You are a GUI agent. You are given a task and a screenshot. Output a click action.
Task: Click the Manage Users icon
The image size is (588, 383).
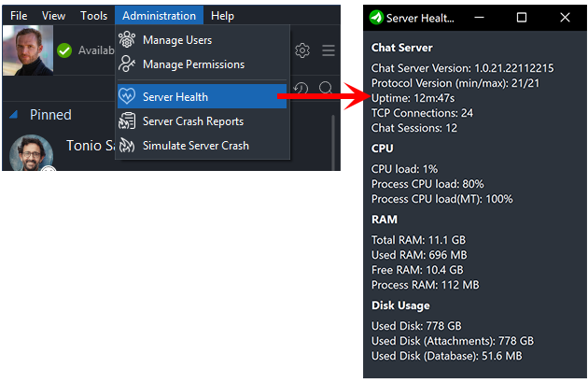click(127, 40)
